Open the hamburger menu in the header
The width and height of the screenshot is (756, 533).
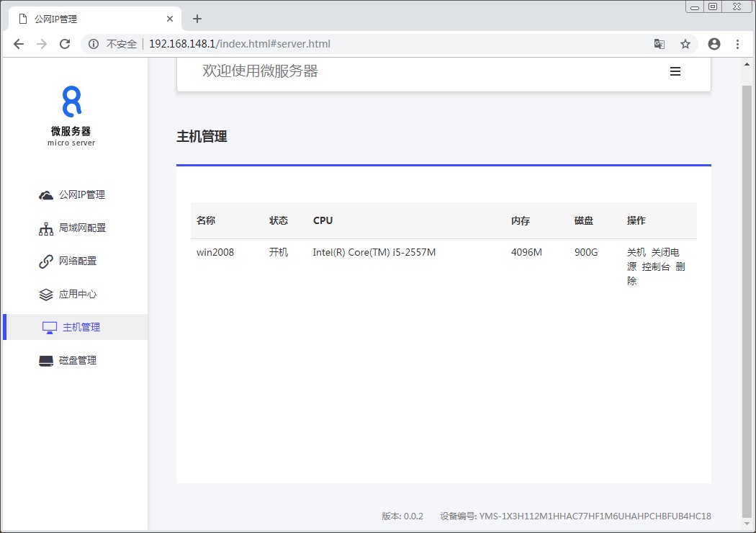click(675, 71)
